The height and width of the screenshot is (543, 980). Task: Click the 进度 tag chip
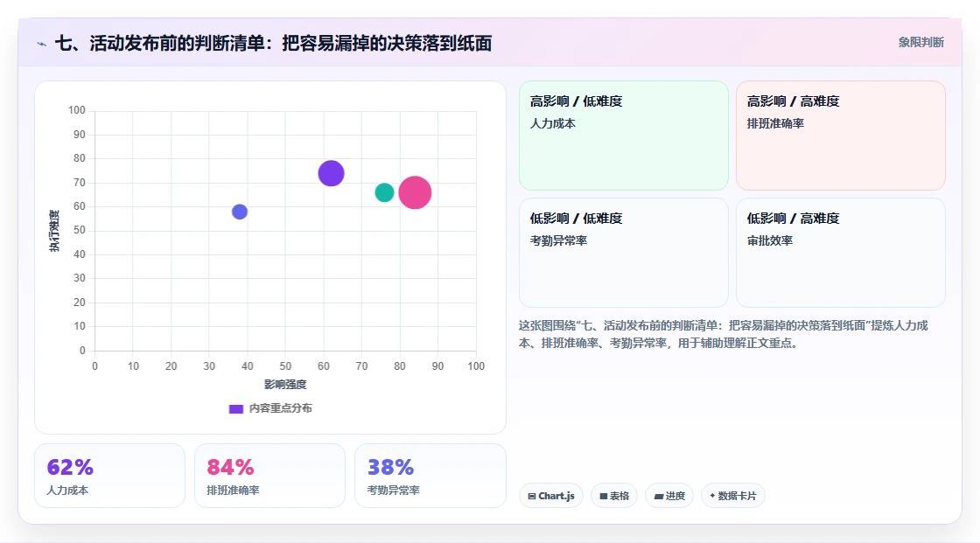(669, 496)
